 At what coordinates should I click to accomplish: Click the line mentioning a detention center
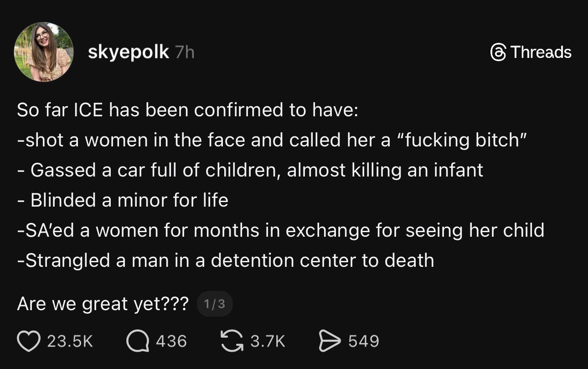tap(226, 260)
